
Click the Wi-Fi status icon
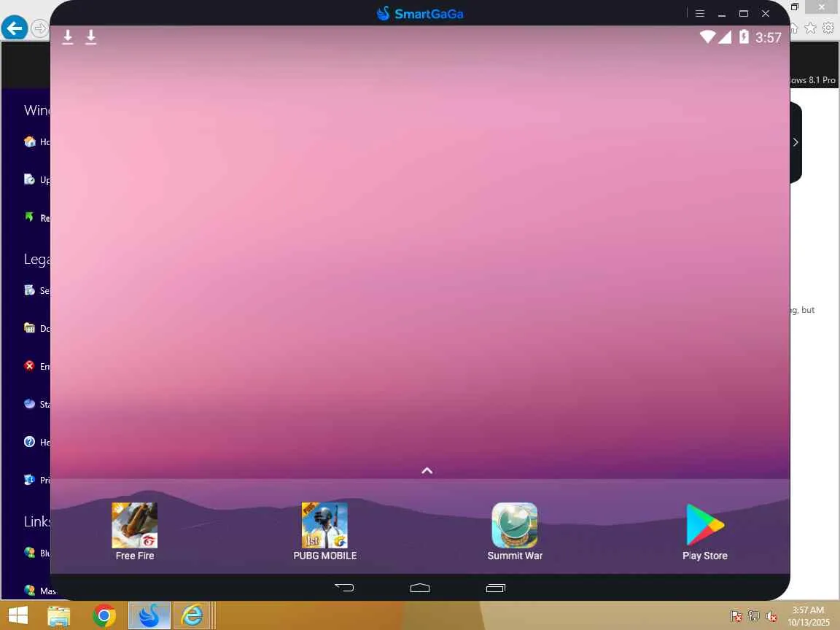(708, 37)
